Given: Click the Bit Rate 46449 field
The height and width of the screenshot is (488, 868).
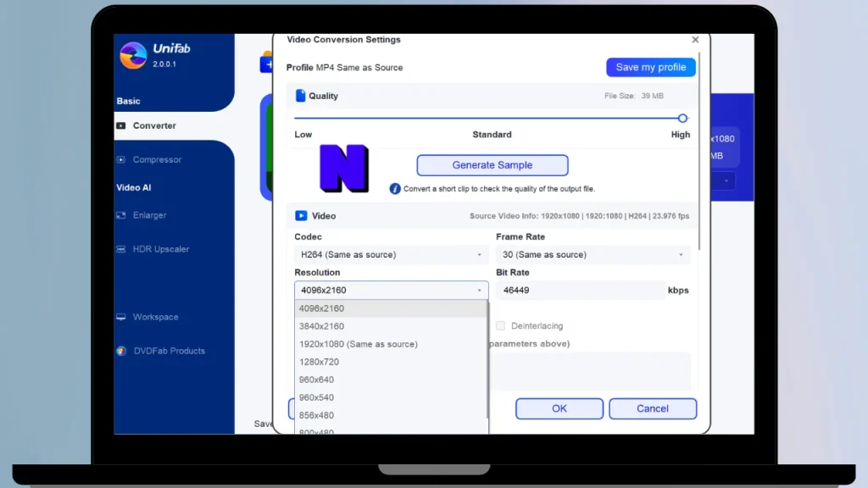Looking at the screenshot, I should click(580, 290).
